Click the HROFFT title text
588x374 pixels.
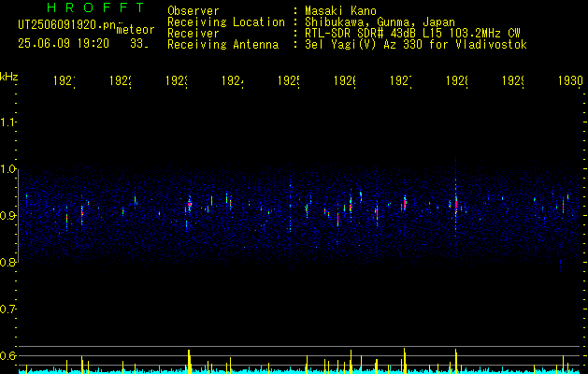[x=96, y=7]
